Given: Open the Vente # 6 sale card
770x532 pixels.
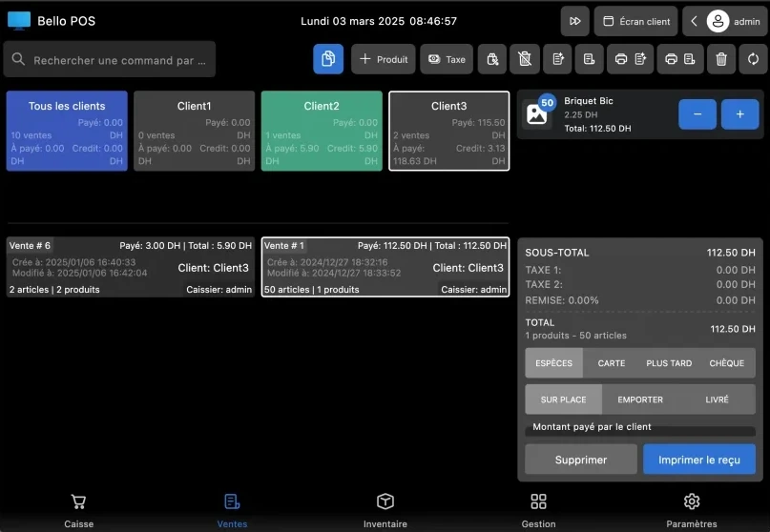Looking at the screenshot, I should point(131,267).
